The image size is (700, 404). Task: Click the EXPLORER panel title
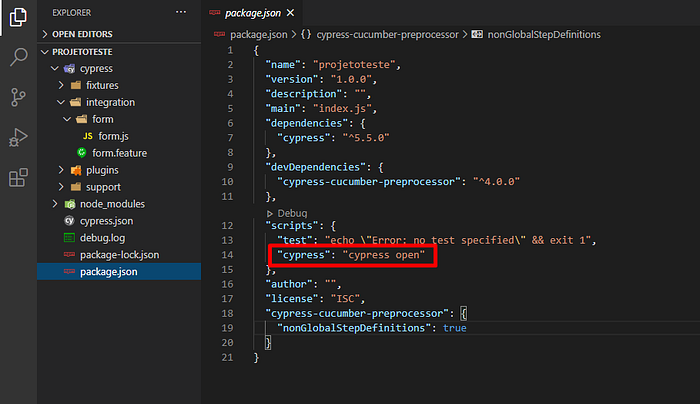[x=71, y=12]
